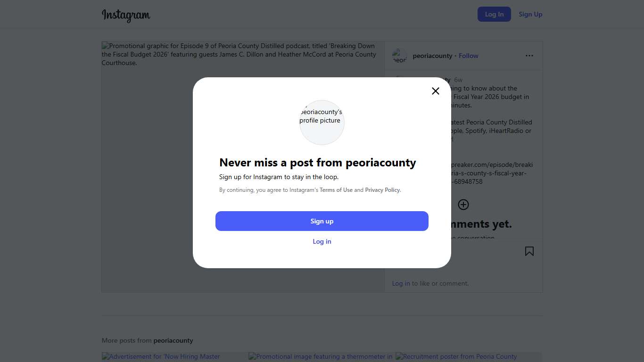Image resolution: width=644 pixels, height=362 pixels.
Task: Open the 'Now Hiring Master' advertisement thumbnail
Action: pyautogui.click(x=174, y=357)
